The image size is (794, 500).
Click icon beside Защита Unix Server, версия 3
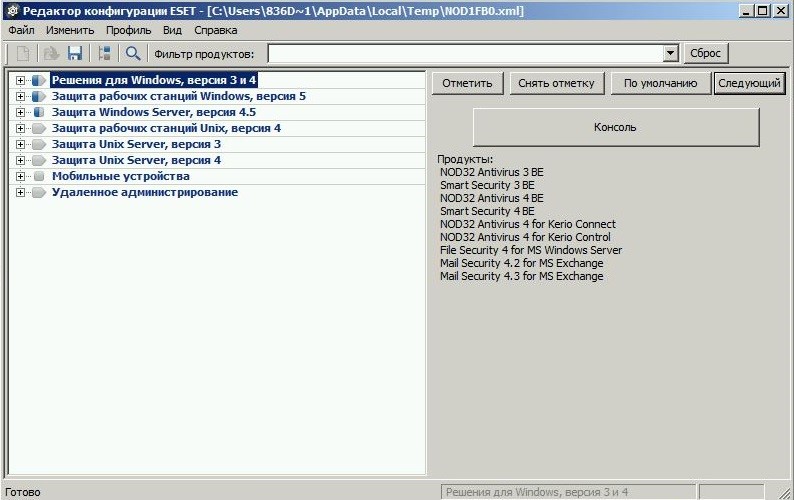[38, 144]
